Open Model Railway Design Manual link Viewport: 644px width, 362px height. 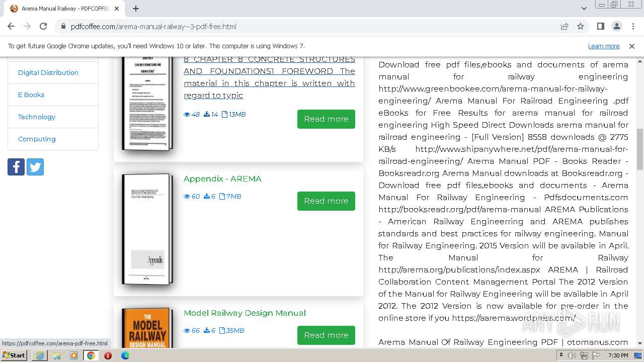[245, 313]
